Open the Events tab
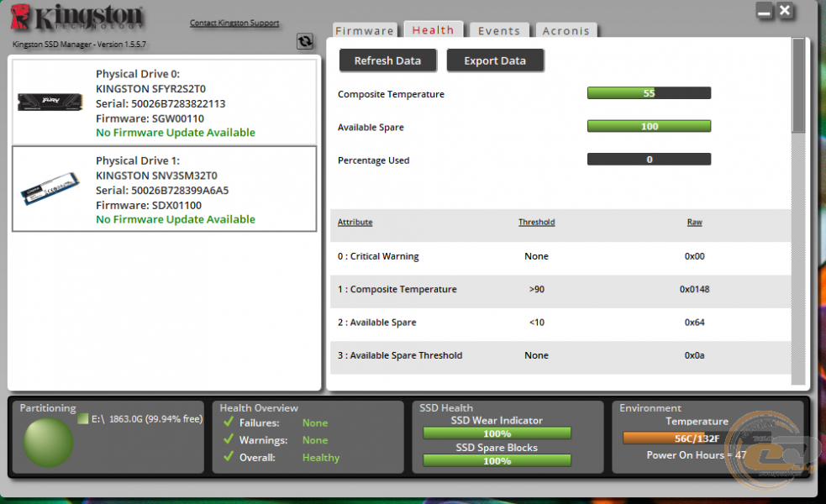The height and width of the screenshot is (504, 826). (x=499, y=31)
